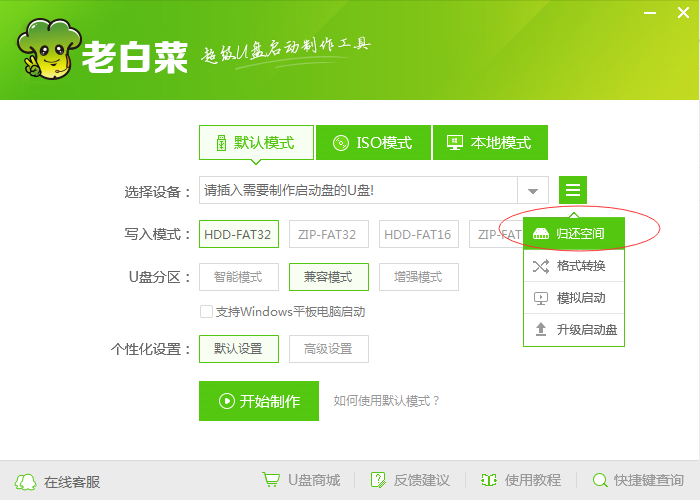Click the 老白菜 cabbage mascot logo
The width and height of the screenshot is (700, 500).
49,49
